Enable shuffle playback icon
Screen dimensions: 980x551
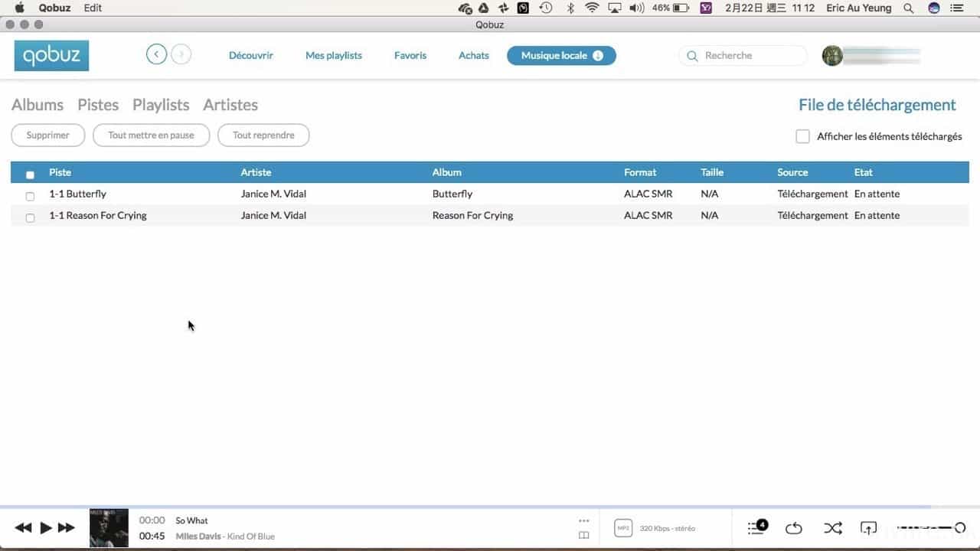click(832, 528)
